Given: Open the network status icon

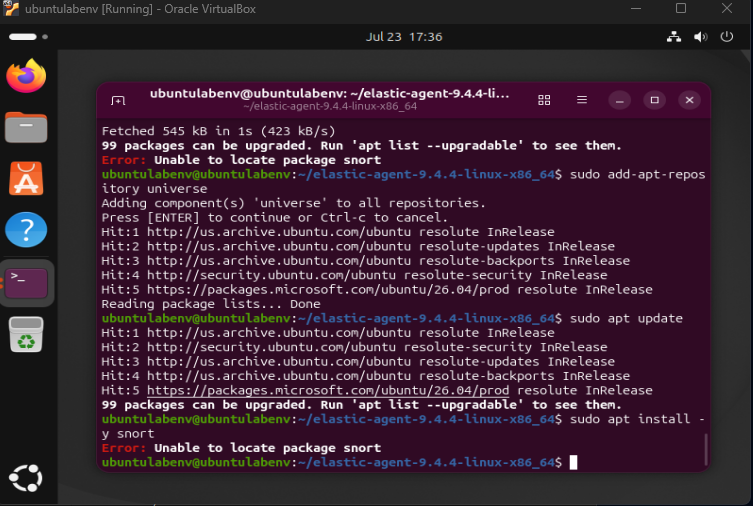Looking at the screenshot, I should 674,36.
